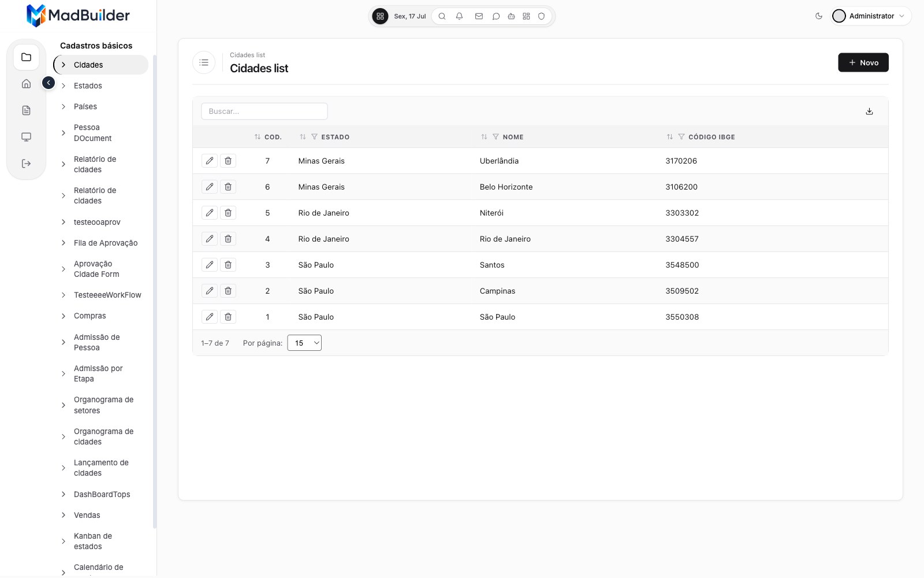Collapse the sidebar with the round arrow button
The image size is (924, 578).
coord(49,83)
